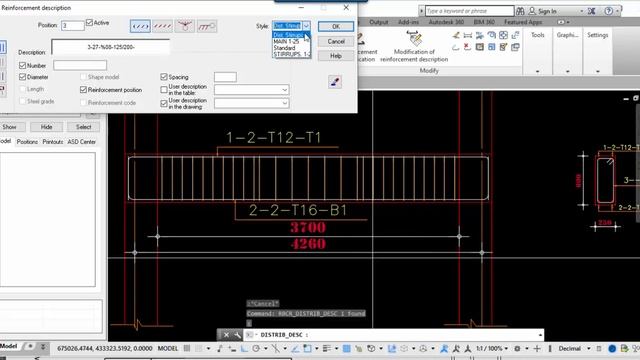This screenshot has width=640, height=360.
Task: Click last icon in bottom Modify row
Action: [x=515, y=47]
